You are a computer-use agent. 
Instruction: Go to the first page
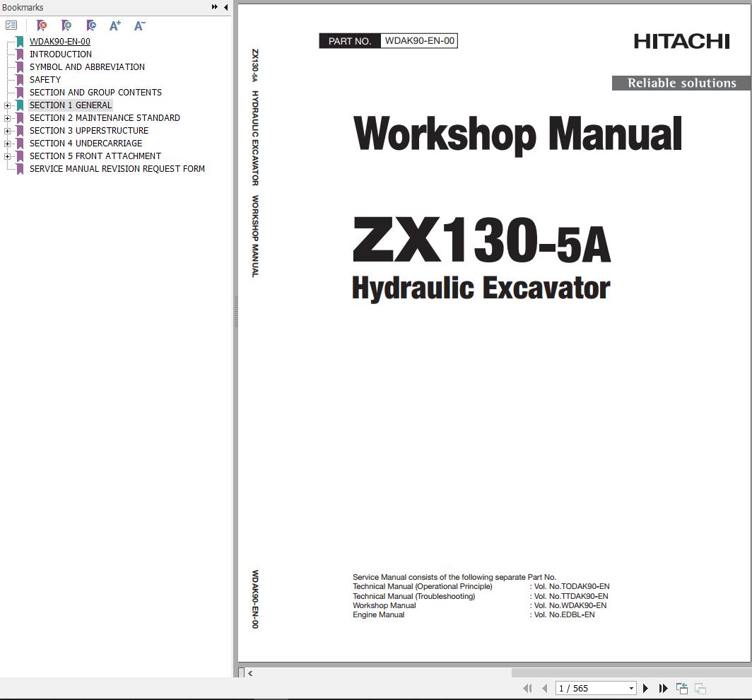(527, 689)
